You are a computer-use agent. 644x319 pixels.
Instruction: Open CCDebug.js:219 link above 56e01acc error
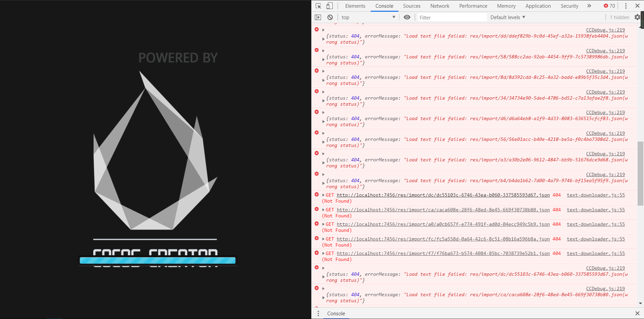(605, 133)
